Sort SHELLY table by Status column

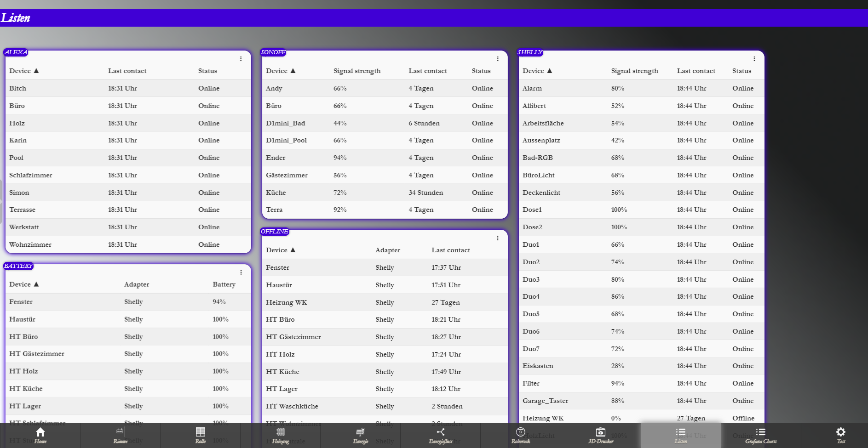[742, 71]
